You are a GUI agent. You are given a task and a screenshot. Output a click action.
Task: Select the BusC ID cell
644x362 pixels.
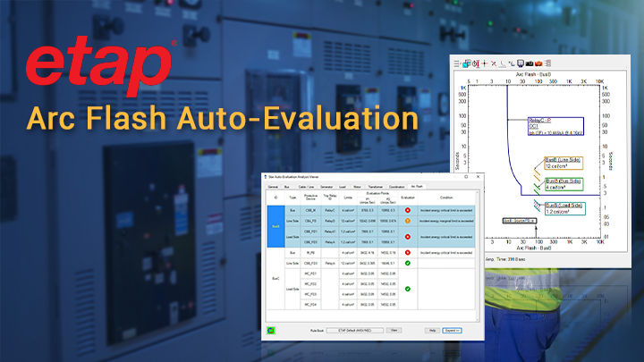pos(275,279)
